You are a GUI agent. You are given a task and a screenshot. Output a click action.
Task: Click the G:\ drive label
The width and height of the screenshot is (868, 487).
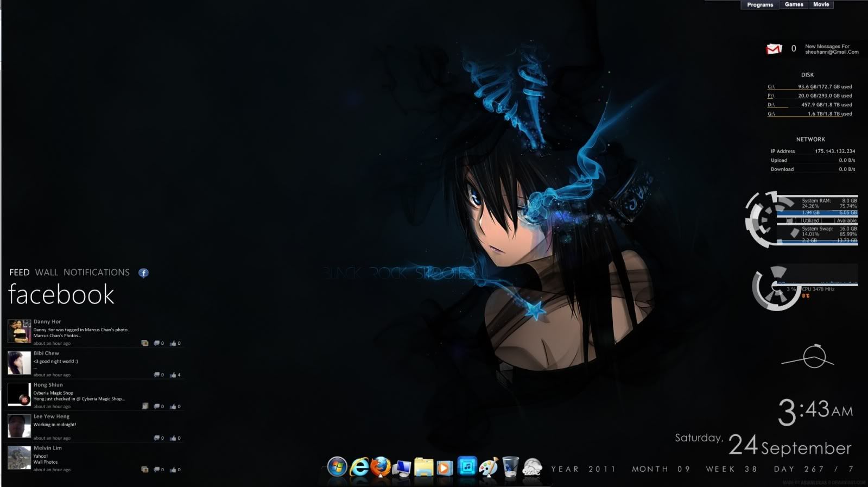[x=771, y=113]
